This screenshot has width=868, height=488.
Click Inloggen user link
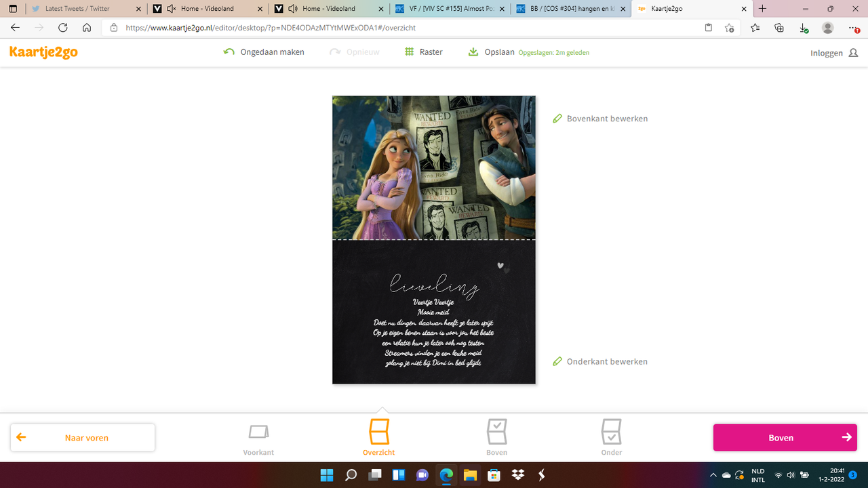pos(834,53)
